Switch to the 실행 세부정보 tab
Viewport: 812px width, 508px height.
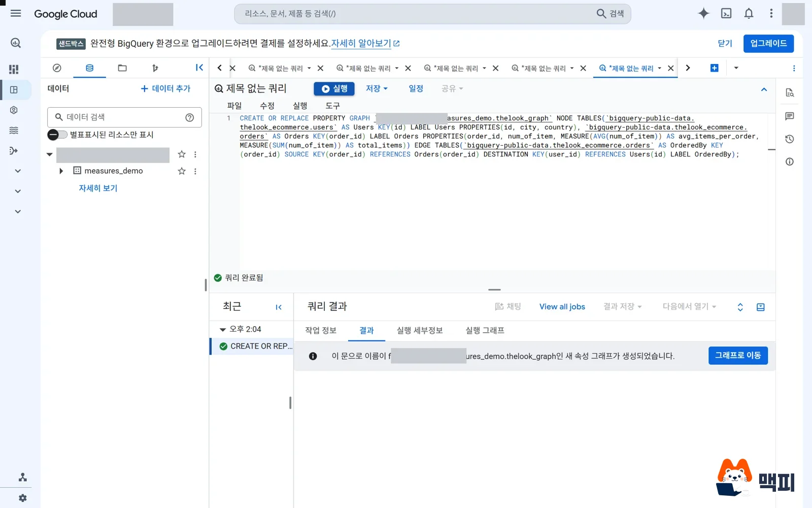pyautogui.click(x=420, y=331)
